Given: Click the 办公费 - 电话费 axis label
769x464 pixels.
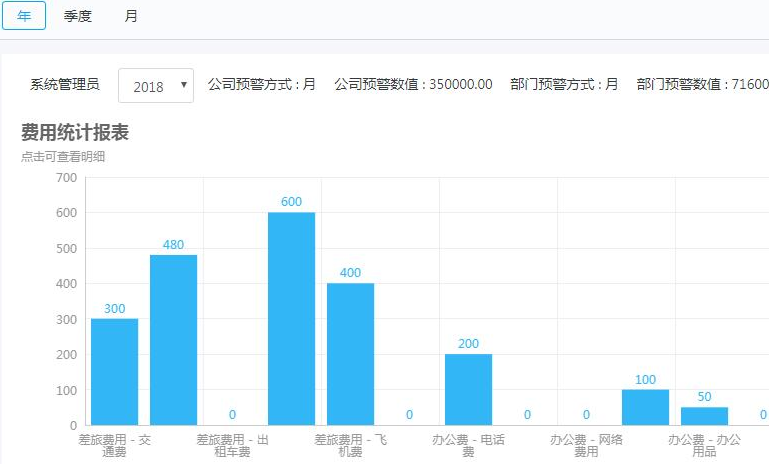Looking at the screenshot, I should pos(468,445).
